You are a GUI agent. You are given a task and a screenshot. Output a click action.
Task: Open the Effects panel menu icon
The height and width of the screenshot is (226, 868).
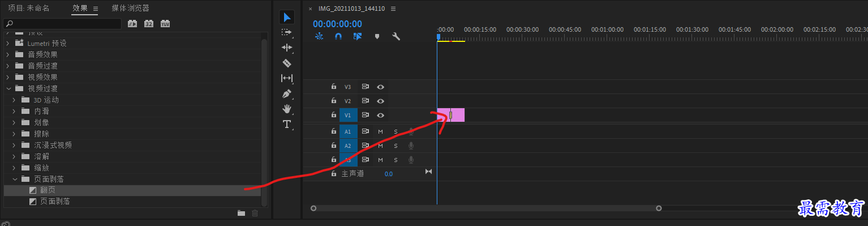[x=95, y=8]
